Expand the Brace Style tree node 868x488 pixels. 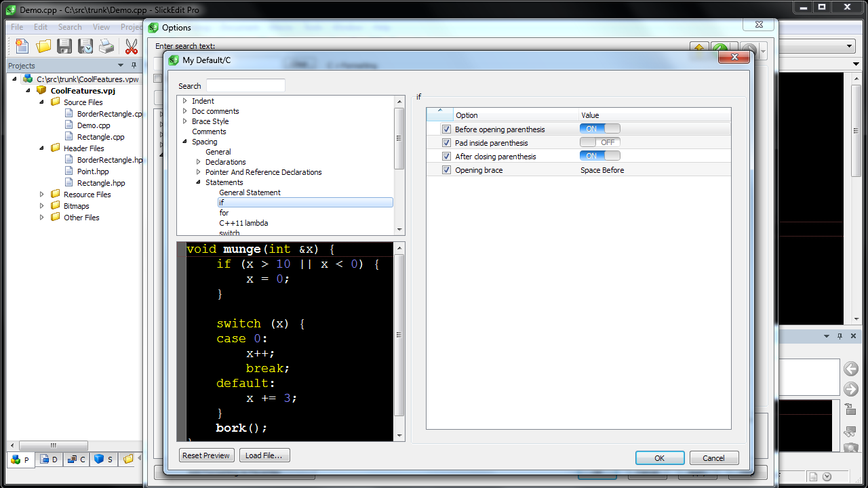tap(184, 121)
